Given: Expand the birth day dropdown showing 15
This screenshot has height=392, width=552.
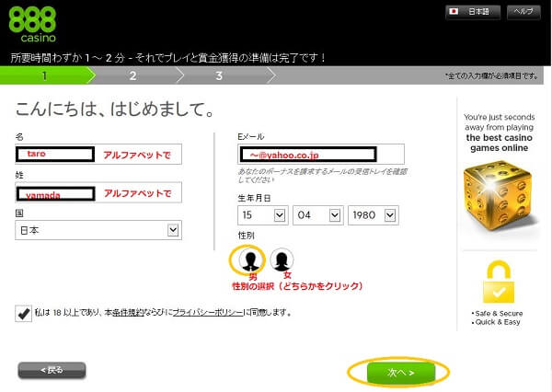Looking at the screenshot, I should (262, 215).
